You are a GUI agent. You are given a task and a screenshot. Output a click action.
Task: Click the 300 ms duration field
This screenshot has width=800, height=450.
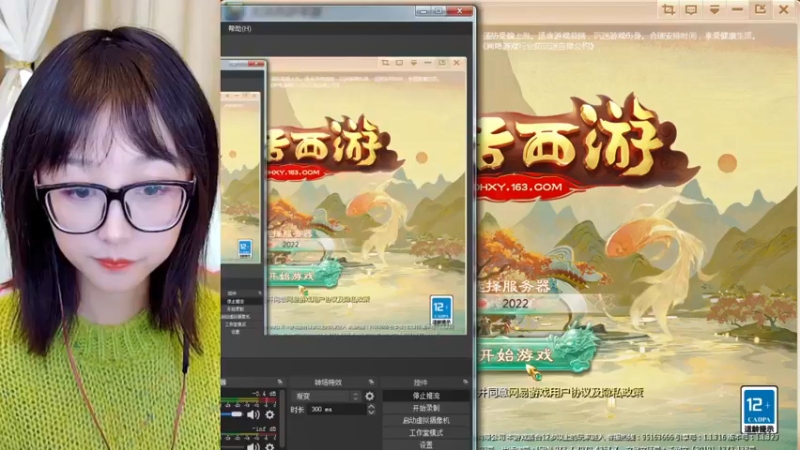pyautogui.click(x=336, y=409)
